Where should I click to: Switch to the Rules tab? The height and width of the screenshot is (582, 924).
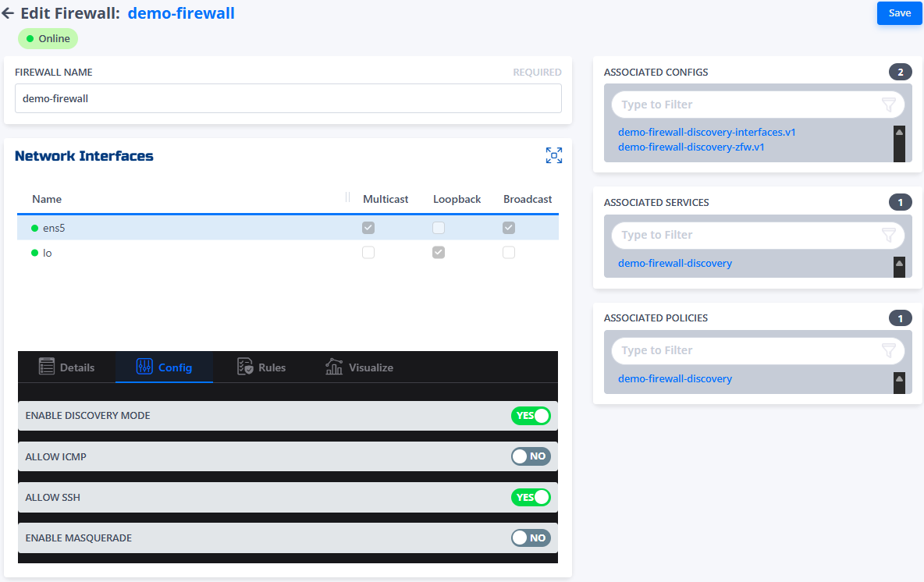coord(261,367)
